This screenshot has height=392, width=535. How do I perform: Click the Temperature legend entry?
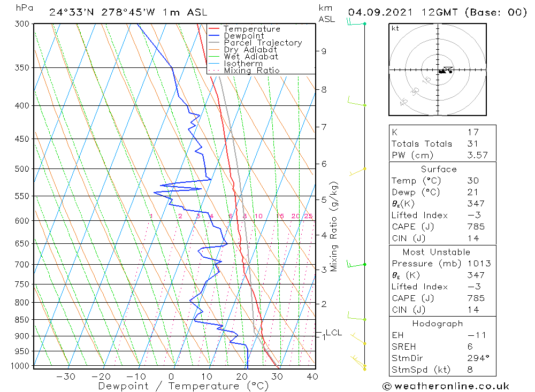click(252, 29)
